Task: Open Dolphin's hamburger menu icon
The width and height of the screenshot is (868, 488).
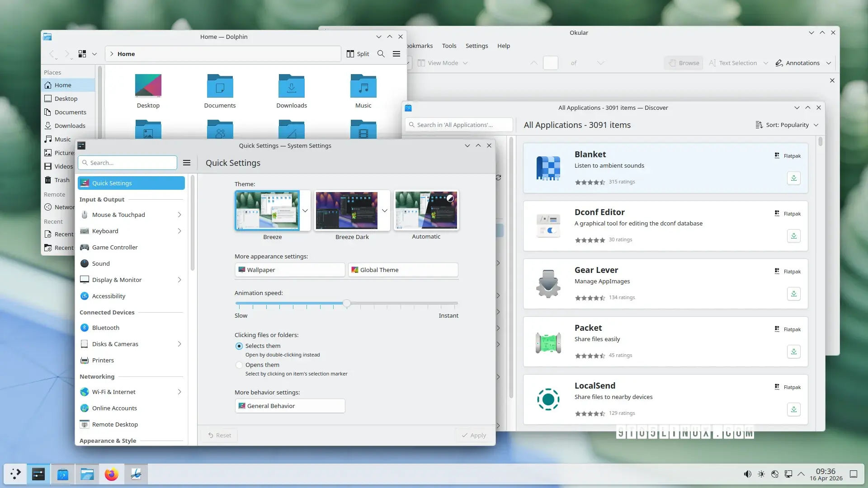Action: pos(396,54)
